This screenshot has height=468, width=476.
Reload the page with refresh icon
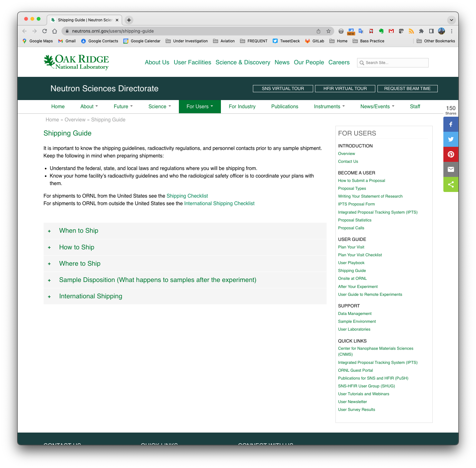tap(45, 31)
